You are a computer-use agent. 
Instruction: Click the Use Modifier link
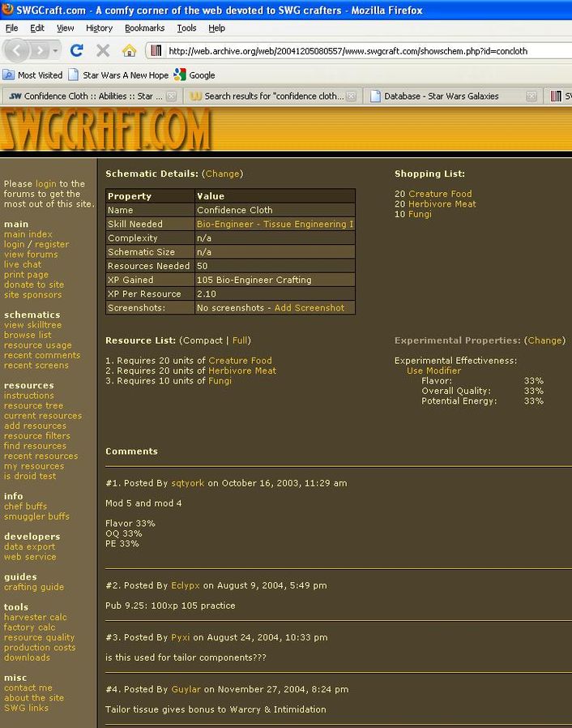pos(433,370)
